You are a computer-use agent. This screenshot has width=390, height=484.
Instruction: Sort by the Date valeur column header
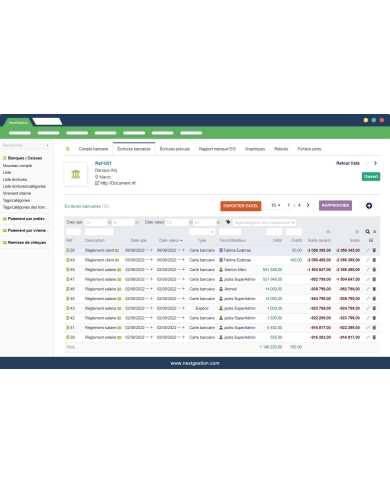click(170, 240)
